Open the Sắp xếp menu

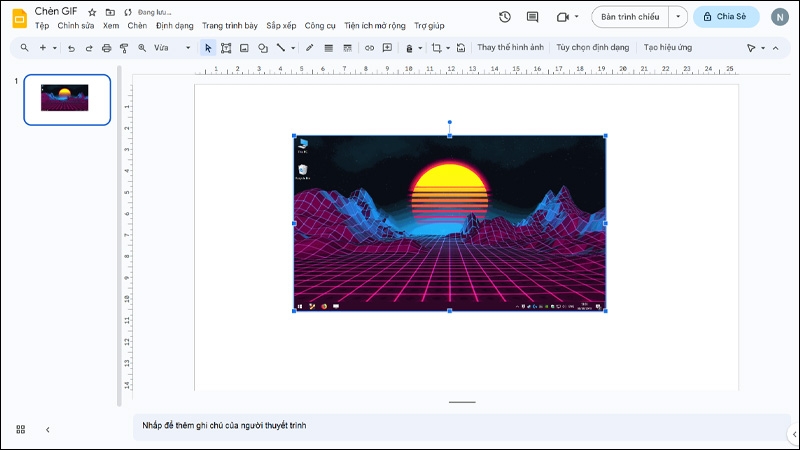tap(281, 26)
